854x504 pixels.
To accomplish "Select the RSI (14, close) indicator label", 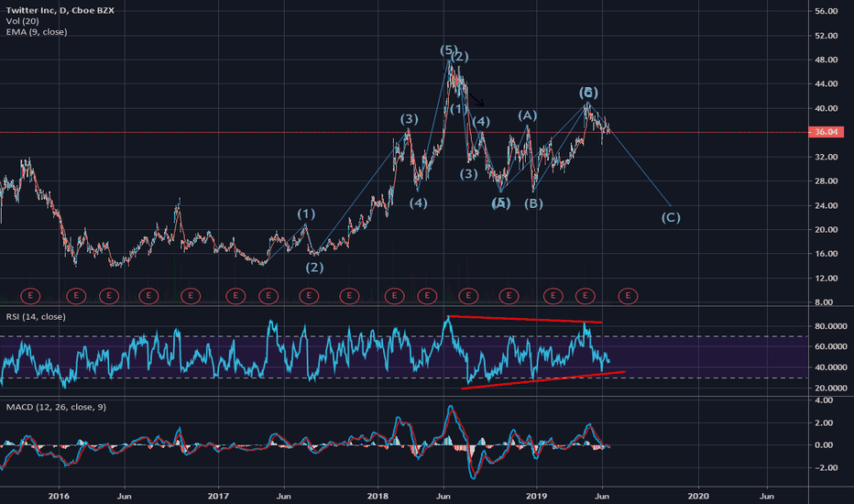I will click(x=36, y=316).
